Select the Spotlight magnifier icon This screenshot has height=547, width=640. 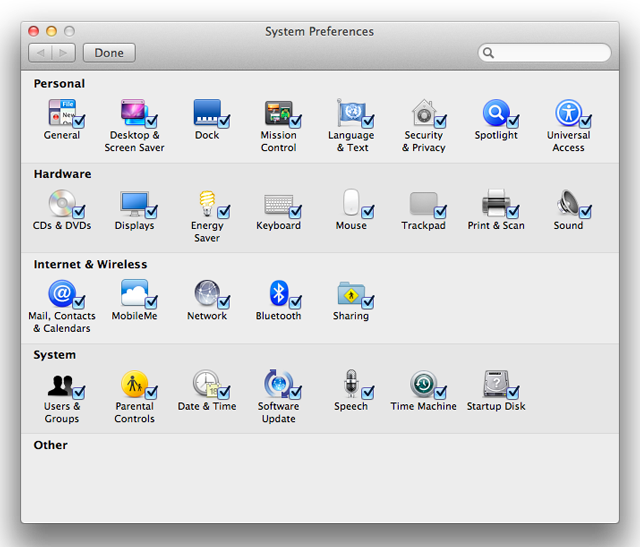[496, 112]
